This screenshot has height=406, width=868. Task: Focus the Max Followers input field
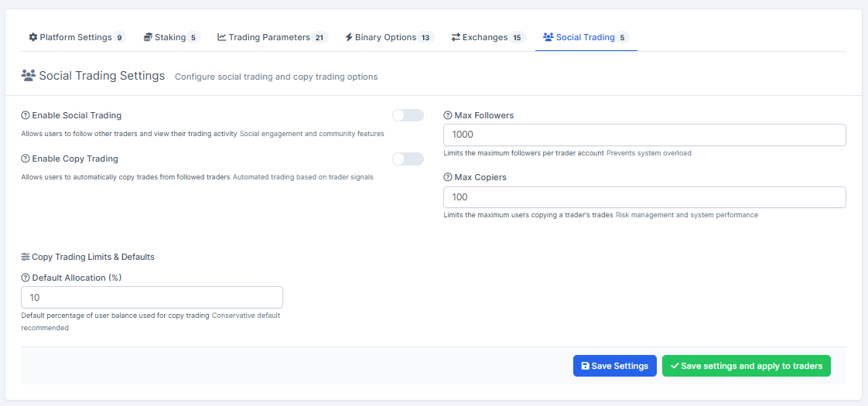point(644,135)
